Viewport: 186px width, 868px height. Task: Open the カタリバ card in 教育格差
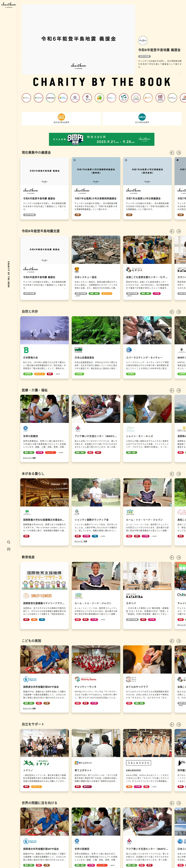click(x=147, y=595)
